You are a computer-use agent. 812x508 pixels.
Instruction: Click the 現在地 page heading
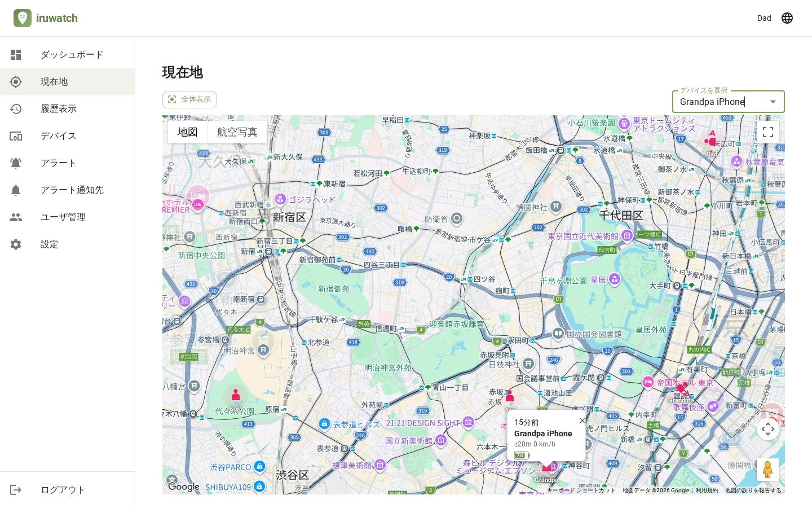pyautogui.click(x=183, y=72)
